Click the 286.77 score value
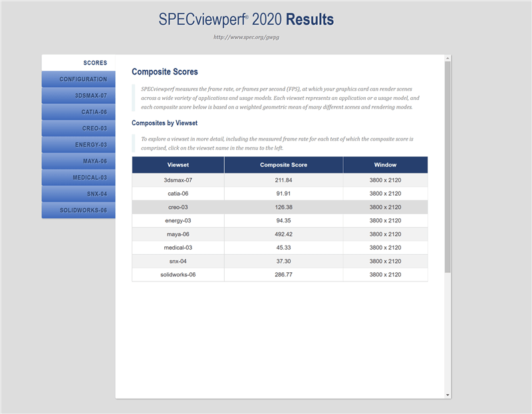 [x=284, y=274]
